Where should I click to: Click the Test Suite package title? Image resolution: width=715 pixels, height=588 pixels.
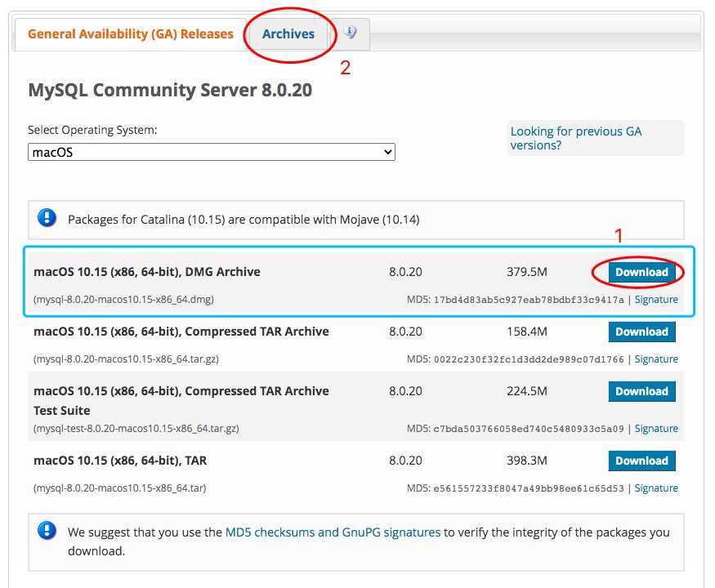pyautogui.click(x=181, y=401)
